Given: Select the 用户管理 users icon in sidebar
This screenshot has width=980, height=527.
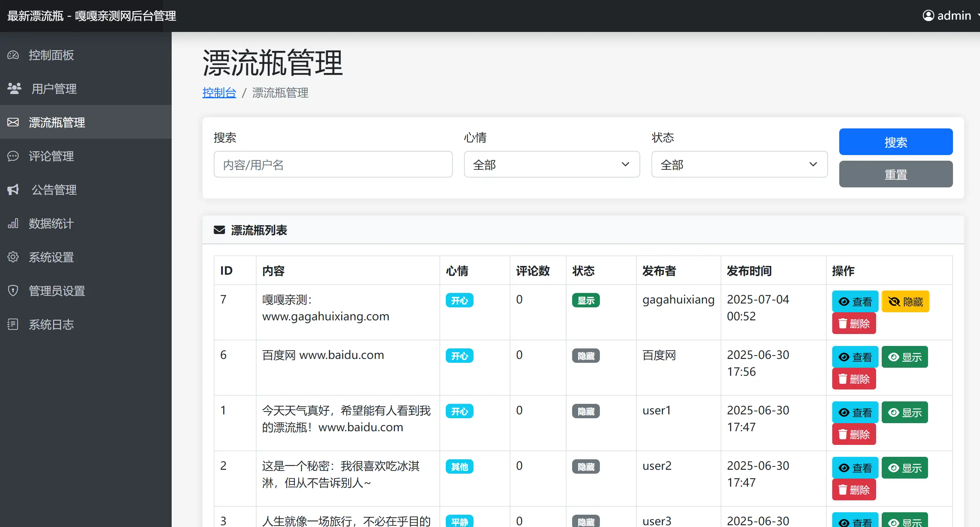Looking at the screenshot, I should 14,89.
